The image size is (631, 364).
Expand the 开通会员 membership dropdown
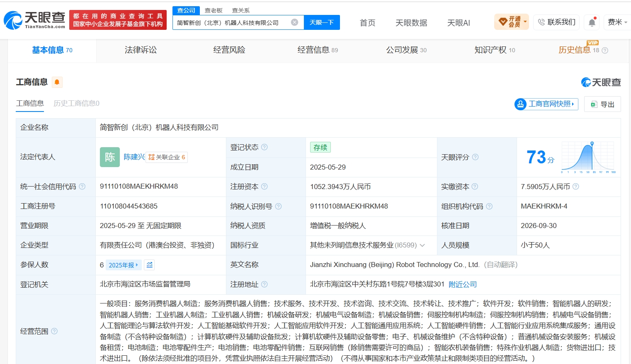tap(512, 22)
